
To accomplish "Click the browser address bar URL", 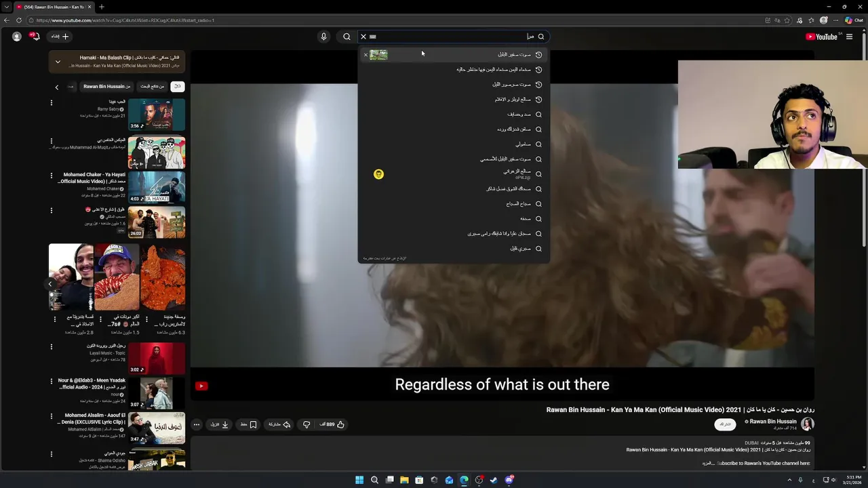I will pos(125,20).
